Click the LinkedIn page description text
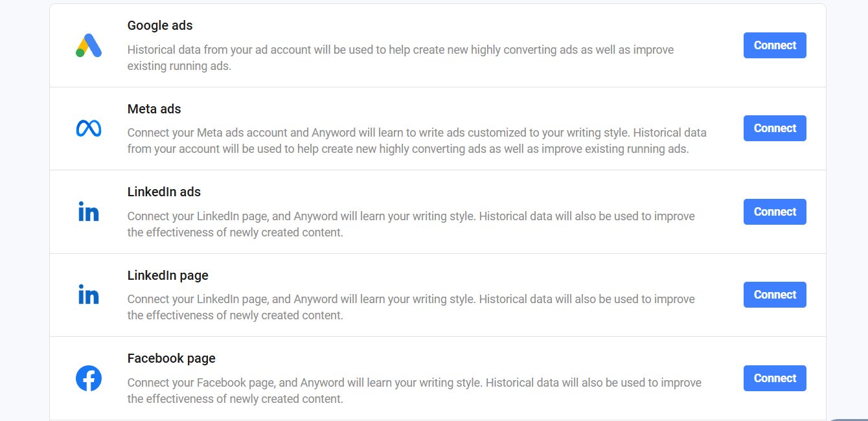The width and height of the screenshot is (868, 421). click(411, 307)
